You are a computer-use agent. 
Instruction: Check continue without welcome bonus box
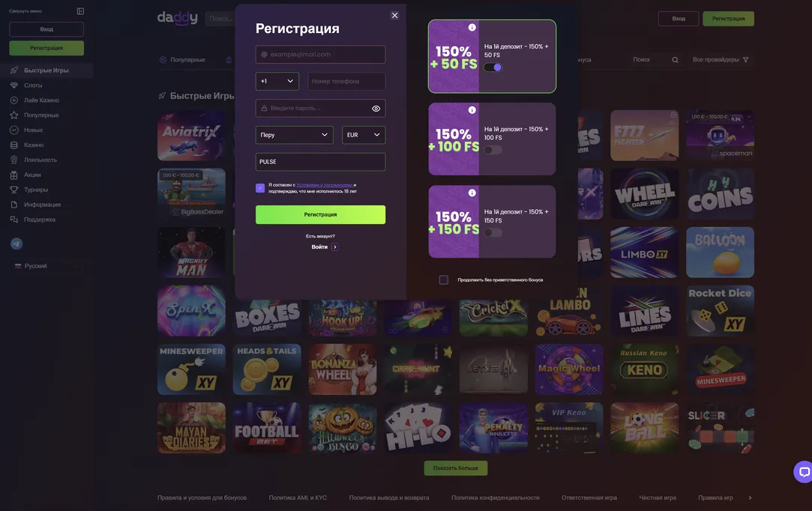(444, 279)
